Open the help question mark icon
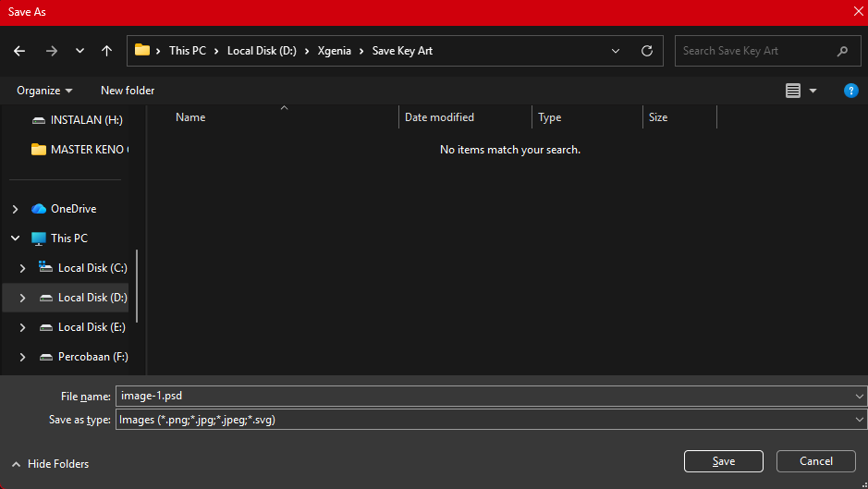This screenshot has width=868, height=489. (850, 91)
